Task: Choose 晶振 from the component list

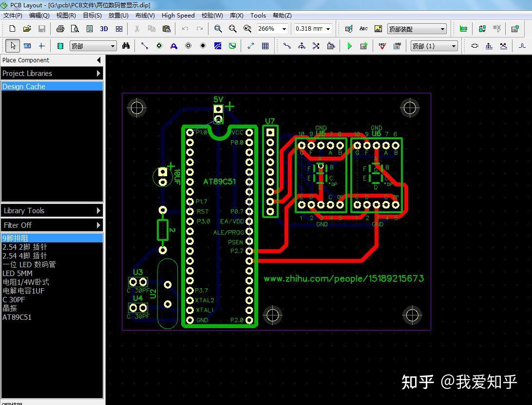Action: pyautogui.click(x=10, y=308)
